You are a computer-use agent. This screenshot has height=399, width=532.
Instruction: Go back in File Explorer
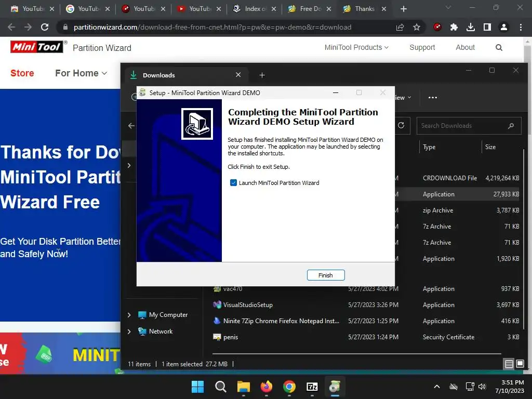click(131, 126)
